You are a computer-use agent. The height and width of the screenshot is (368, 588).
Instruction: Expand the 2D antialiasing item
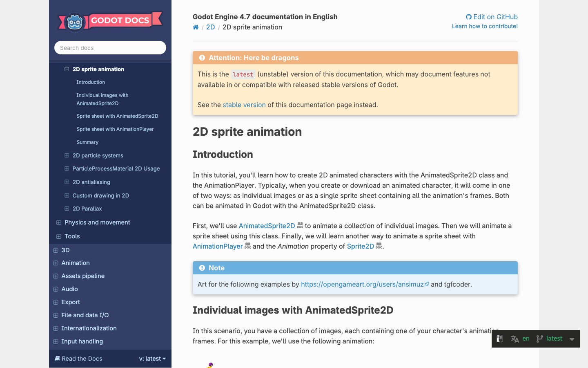(67, 182)
